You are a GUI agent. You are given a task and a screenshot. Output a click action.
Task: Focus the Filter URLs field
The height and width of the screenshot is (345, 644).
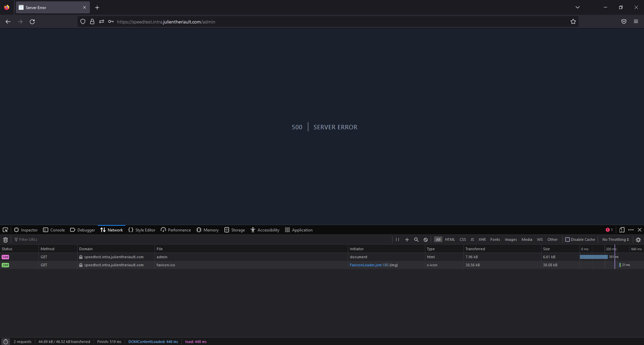pyautogui.click(x=201, y=240)
